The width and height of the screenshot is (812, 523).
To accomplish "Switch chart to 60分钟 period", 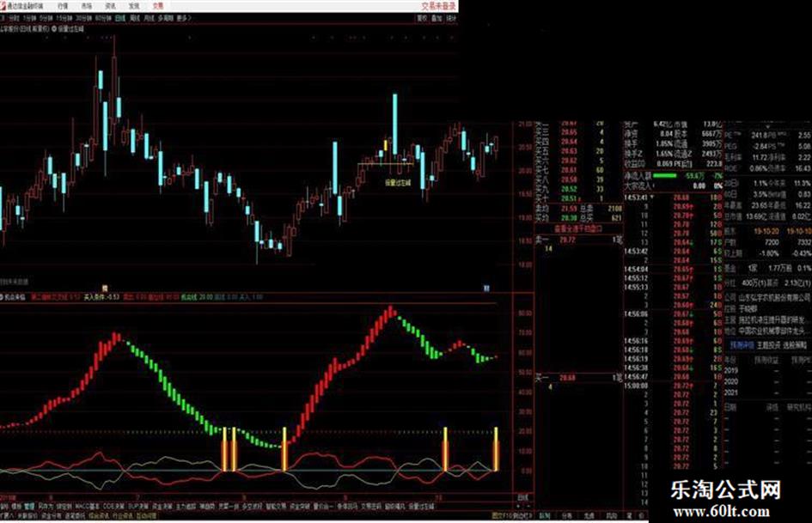I will [x=104, y=18].
